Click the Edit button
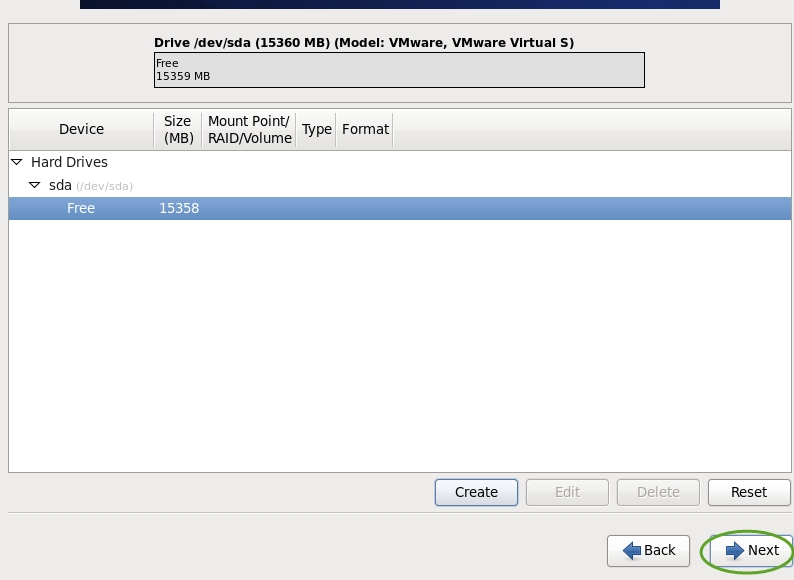This screenshot has width=794, height=580. coord(567,492)
